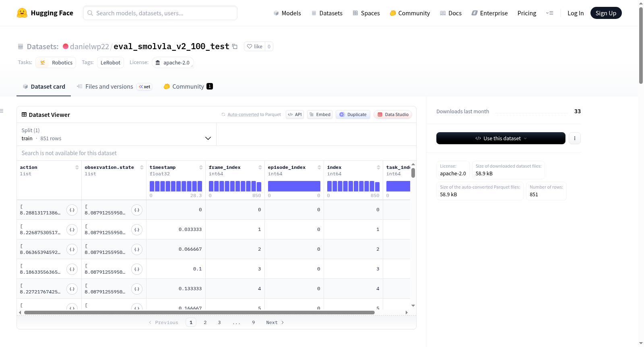Open the Enterprise page

click(489, 13)
